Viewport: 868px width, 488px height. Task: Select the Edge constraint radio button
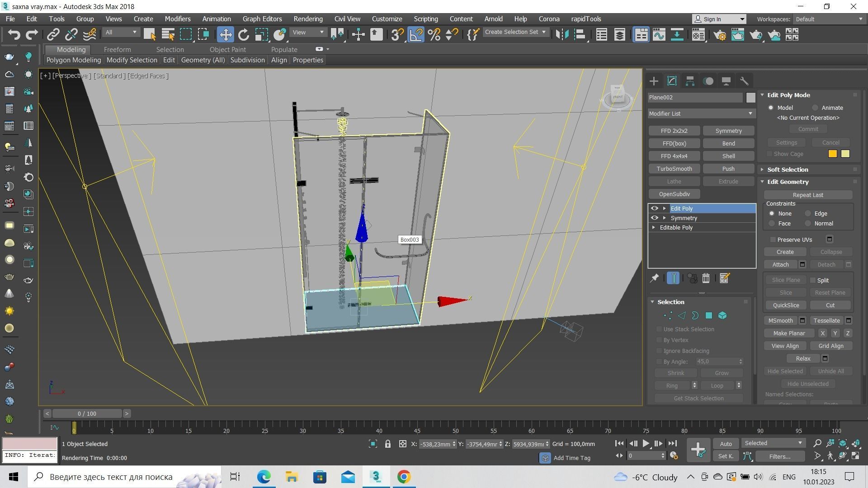pos(808,213)
